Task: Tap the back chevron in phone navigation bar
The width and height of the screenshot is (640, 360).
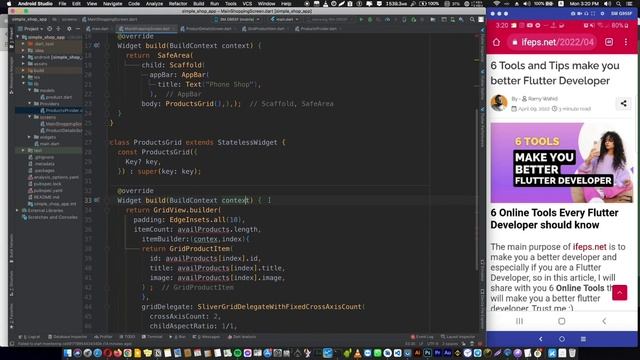Action: pos(604,321)
